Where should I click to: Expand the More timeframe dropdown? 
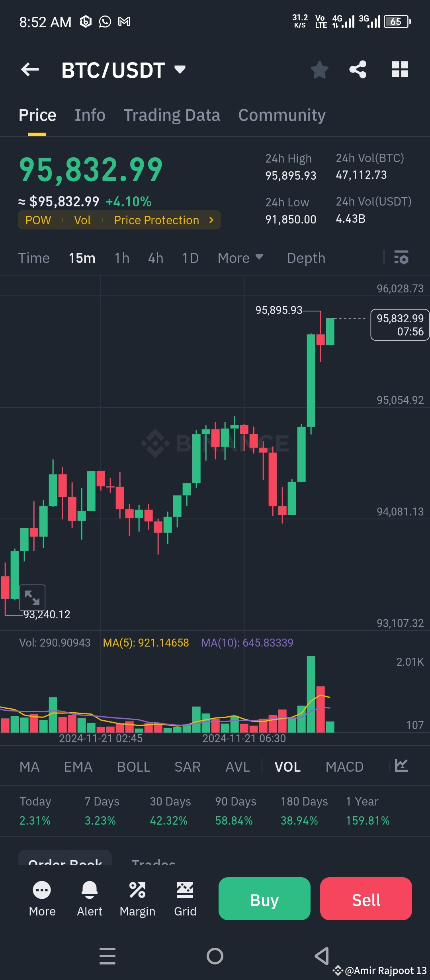[240, 258]
